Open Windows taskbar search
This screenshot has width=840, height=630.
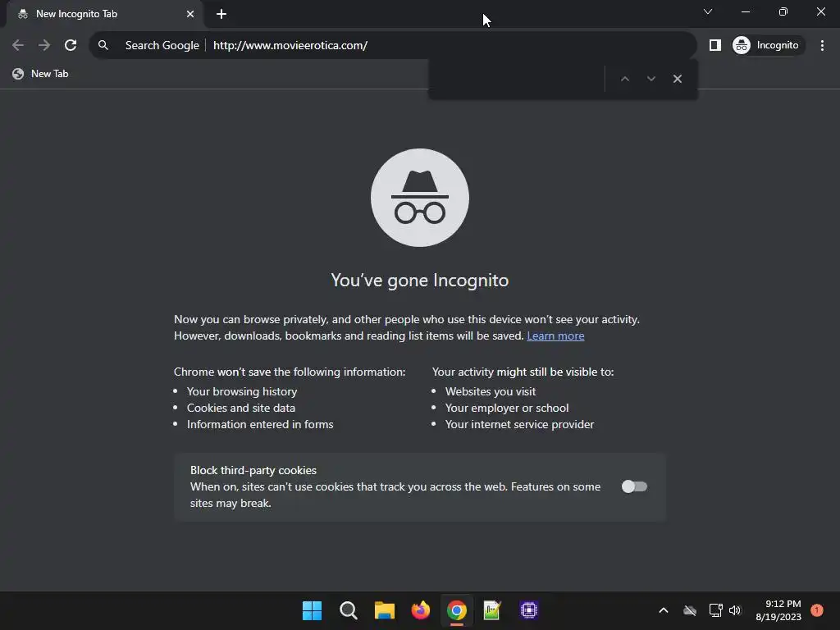point(348,610)
